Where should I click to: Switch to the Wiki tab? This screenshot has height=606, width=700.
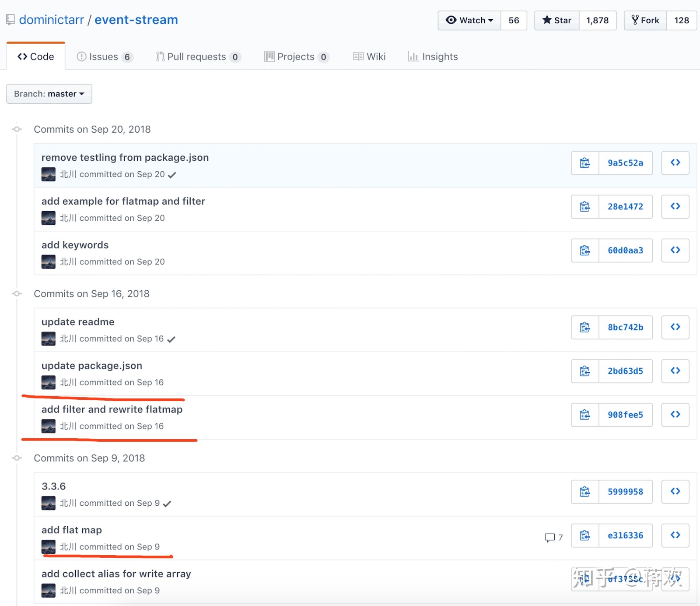point(369,57)
